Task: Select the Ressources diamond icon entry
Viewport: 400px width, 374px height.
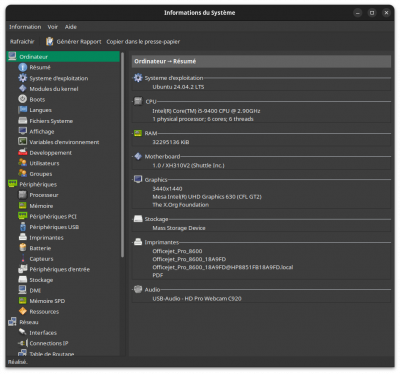Action: click(23, 311)
